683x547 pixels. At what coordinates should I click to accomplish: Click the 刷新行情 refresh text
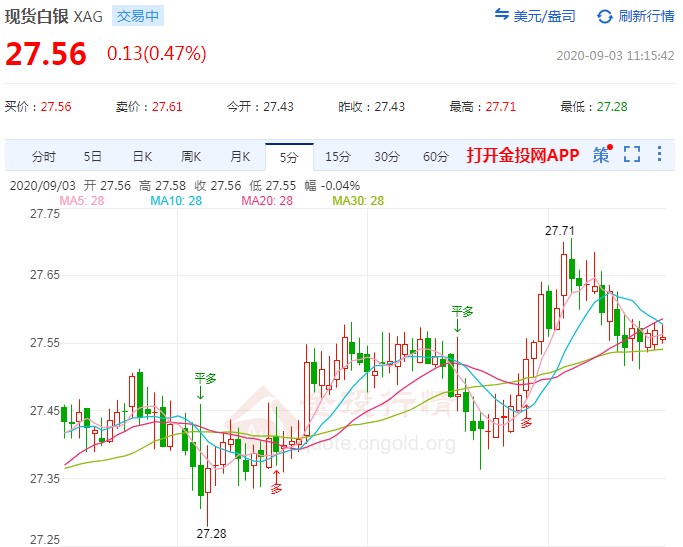pos(646,16)
